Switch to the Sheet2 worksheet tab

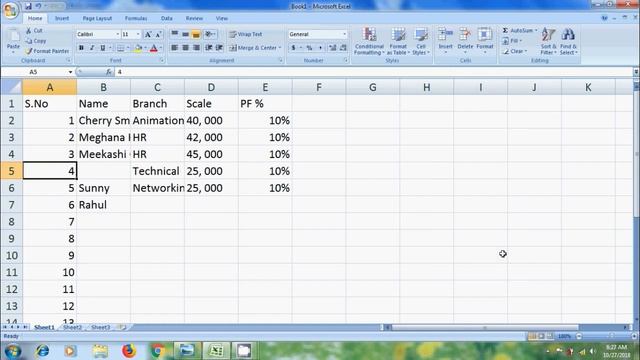tap(72, 327)
